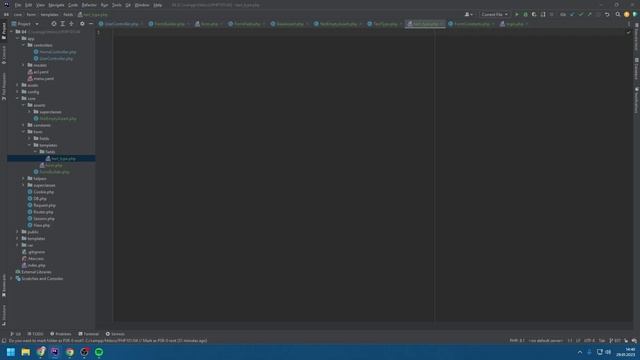
Task: Select index.php in the project tree
Action: pyautogui.click(x=37, y=265)
